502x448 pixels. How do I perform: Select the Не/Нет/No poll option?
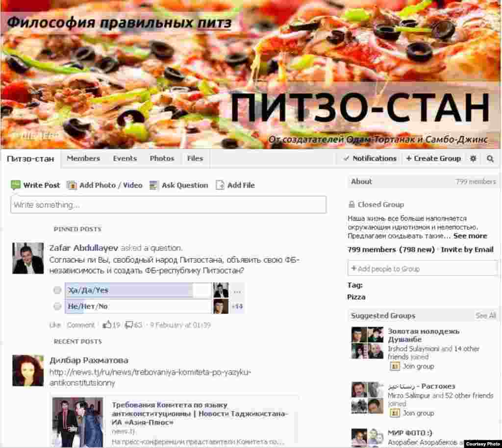pyautogui.click(x=57, y=306)
